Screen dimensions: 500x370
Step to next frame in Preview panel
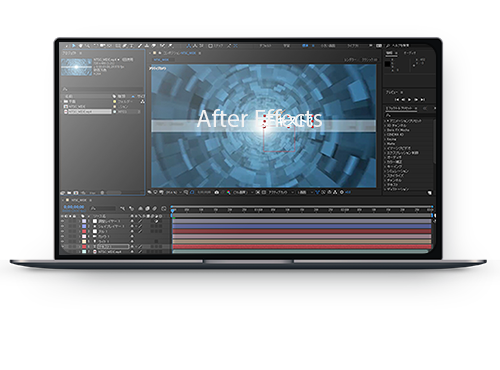pyautogui.click(x=416, y=99)
